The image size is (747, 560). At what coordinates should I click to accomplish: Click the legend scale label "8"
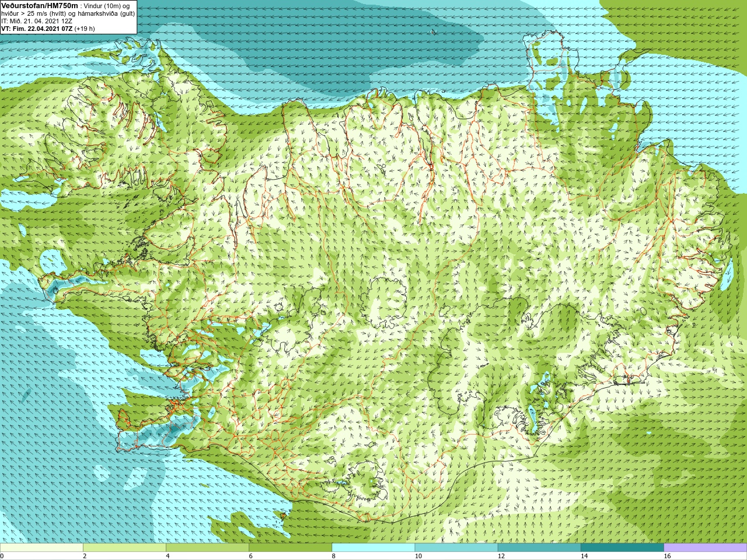tap(334, 556)
